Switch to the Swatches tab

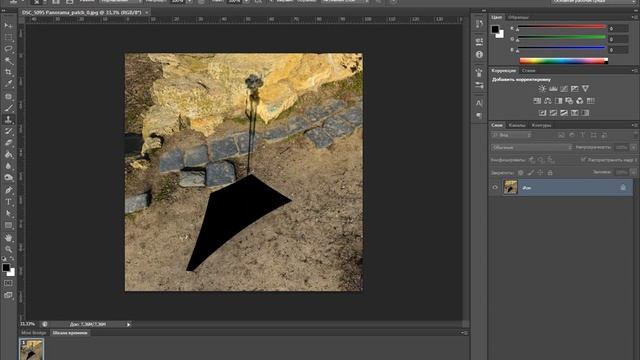point(518,17)
